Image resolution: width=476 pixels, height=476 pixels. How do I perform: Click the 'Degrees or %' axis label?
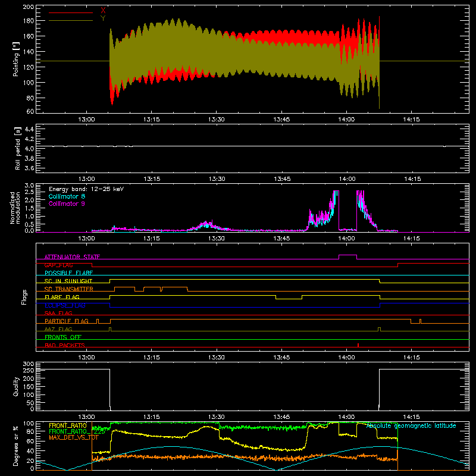point(16,446)
